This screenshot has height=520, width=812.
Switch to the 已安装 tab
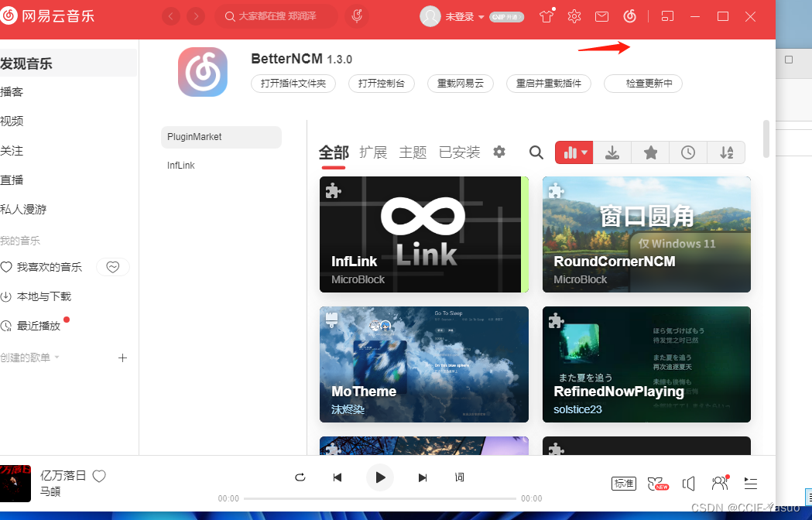coord(459,152)
